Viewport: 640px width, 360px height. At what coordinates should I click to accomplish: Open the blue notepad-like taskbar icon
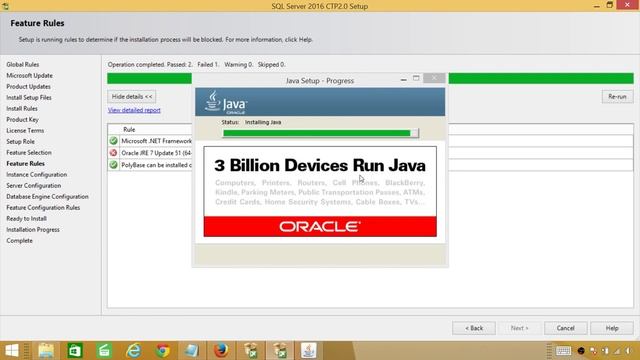pos(191,351)
